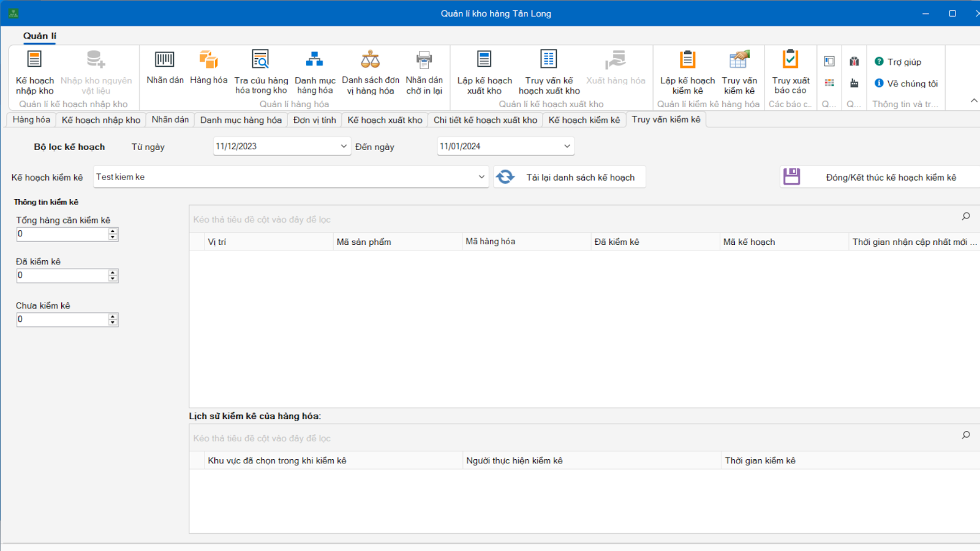Click the Chưa kiểm kê number field
The image size is (980, 551).
[62, 320]
